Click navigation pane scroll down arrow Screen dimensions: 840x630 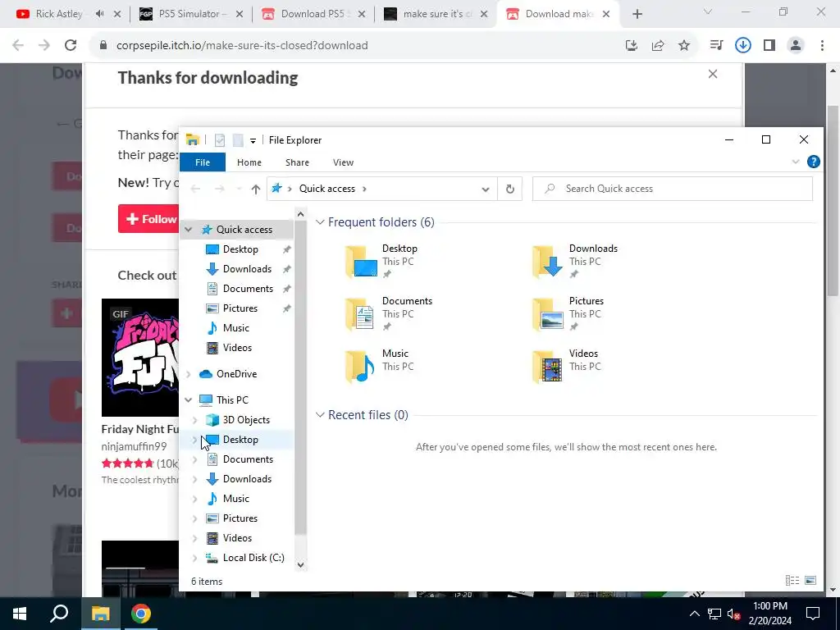pos(300,564)
